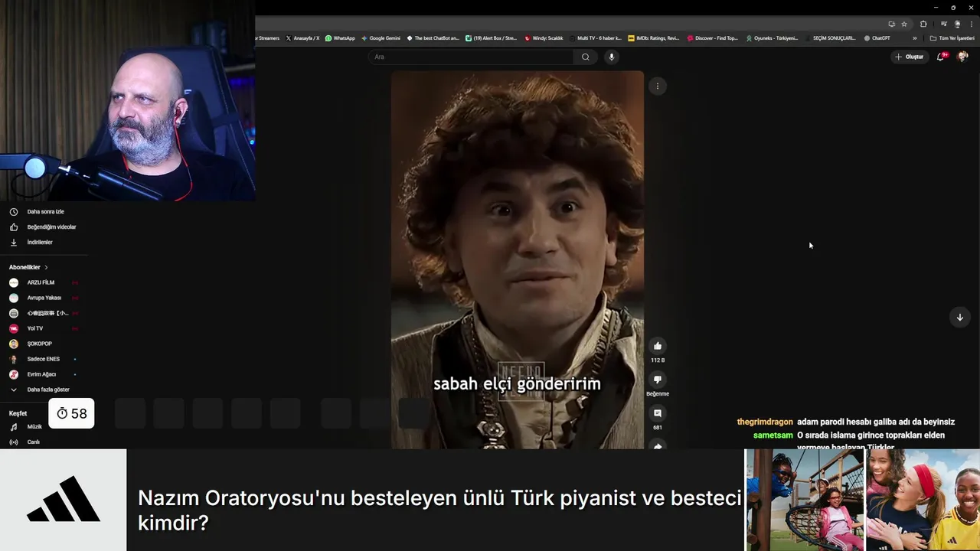Click the Nazım Oratoryosu quiz question text
The width and height of the screenshot is (980, 551).
click(x=439, y=510)
